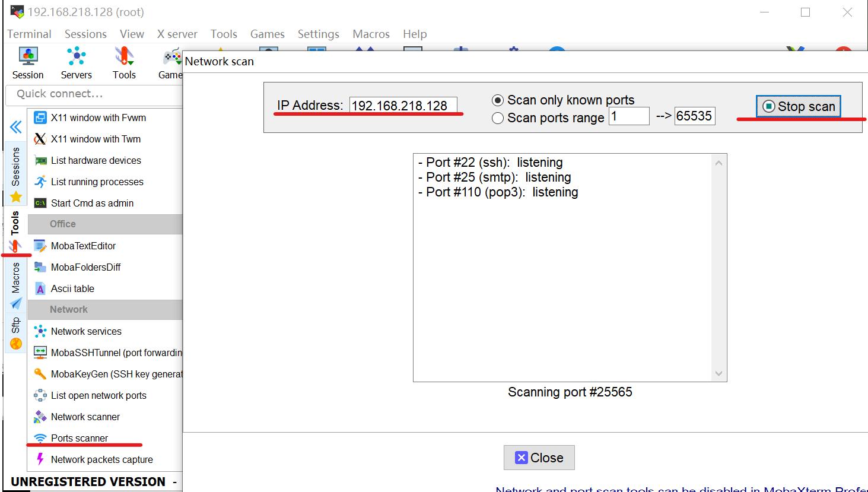Minimize the MobaXterm window
Viewport: 868px width, 492px height.
[x=764, y=12]
